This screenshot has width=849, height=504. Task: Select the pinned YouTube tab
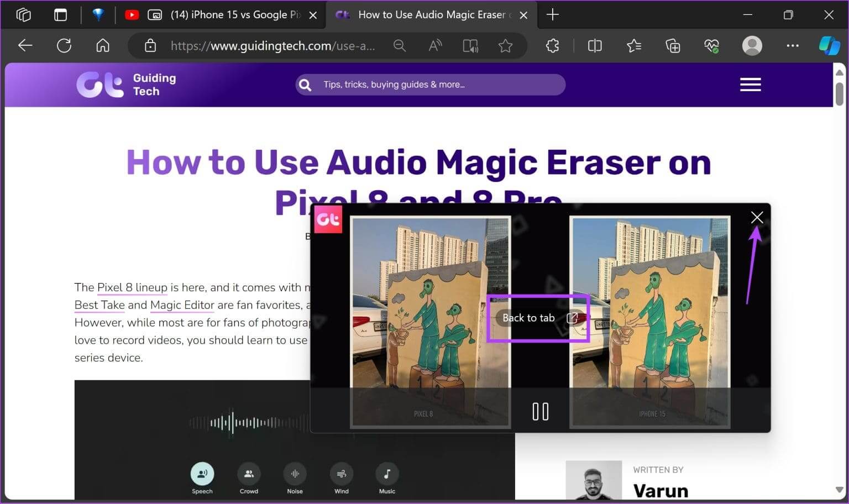(132, 15)
